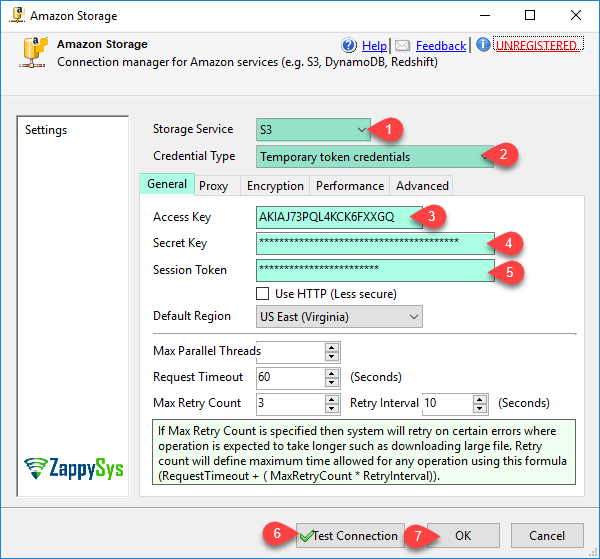Increase Retry Interval with up arrow
The width and height of the screenshot is (600, 559).
(x=479, y=399)
